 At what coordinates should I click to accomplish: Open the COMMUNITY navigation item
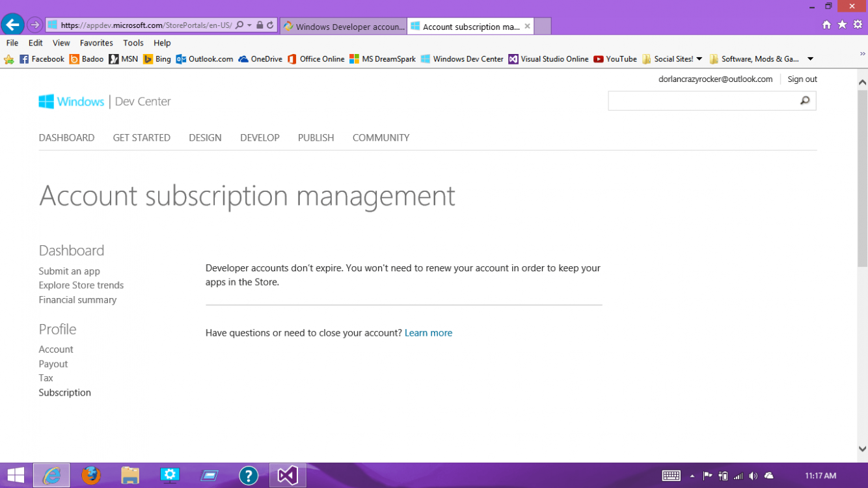[x=381, y=138]
